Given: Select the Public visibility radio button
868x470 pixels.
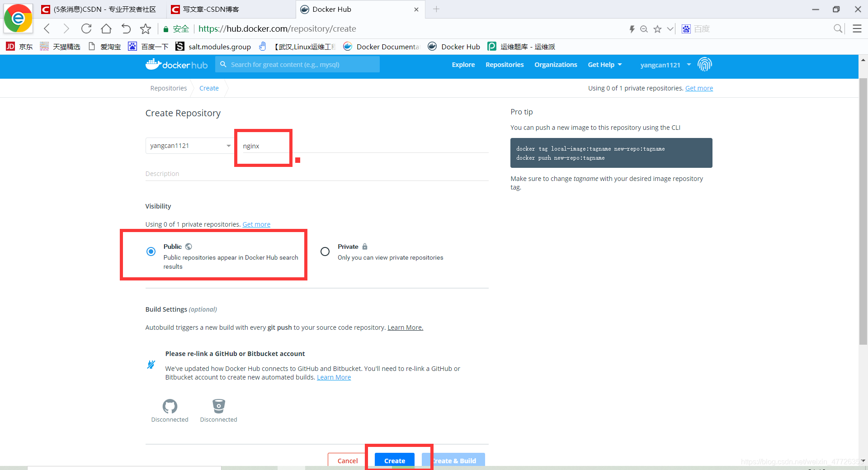Looking at the screenshot, I should point(151,252).
